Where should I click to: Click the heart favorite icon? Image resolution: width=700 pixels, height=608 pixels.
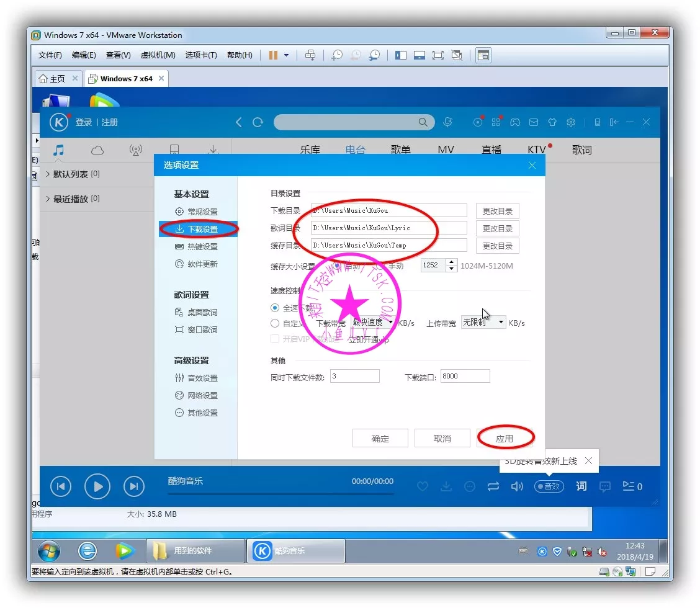click(x=423, y=487)
